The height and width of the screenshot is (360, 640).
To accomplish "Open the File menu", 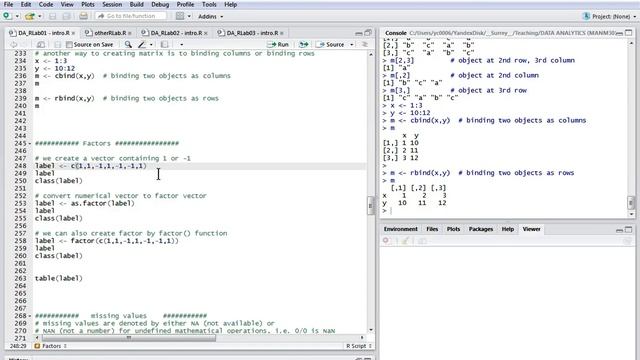I will point(8,4).
